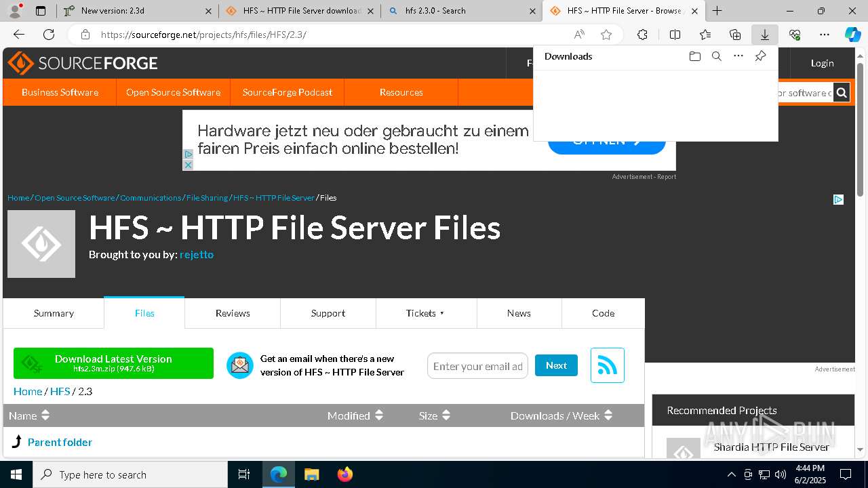This screenshot has height=488, width=868.
Task: Reload the page with Refresh icon
Action: coord(49,35)
